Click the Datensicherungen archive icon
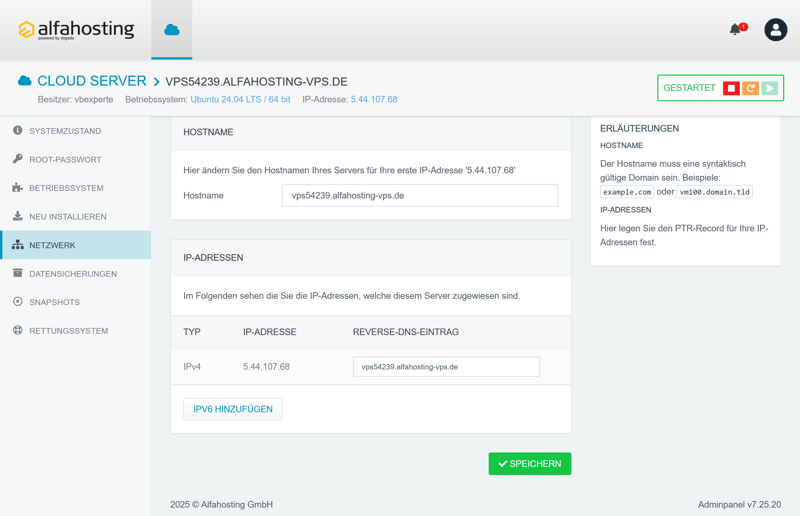 pyautogui.click(x=18, y=273)
